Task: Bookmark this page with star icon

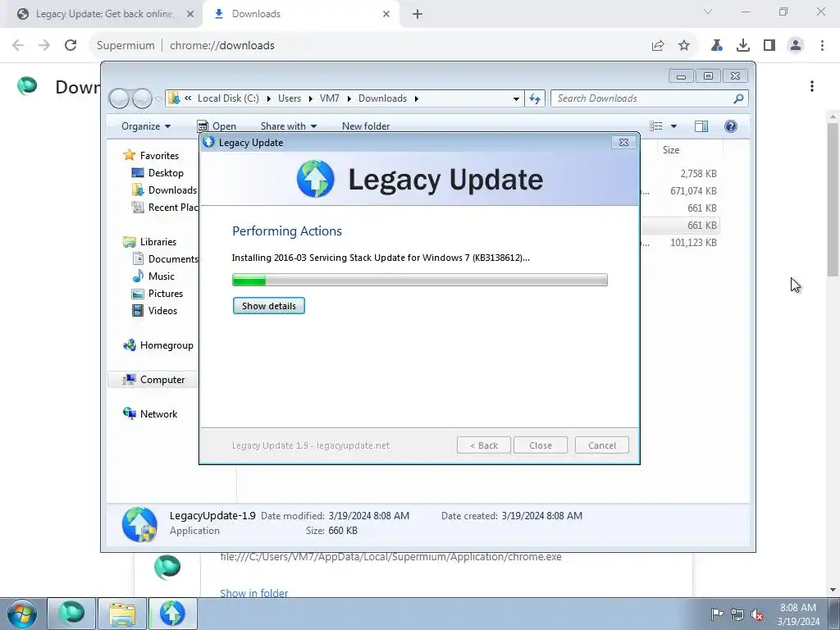Action: pyautogui.click(x=684, y=46)
